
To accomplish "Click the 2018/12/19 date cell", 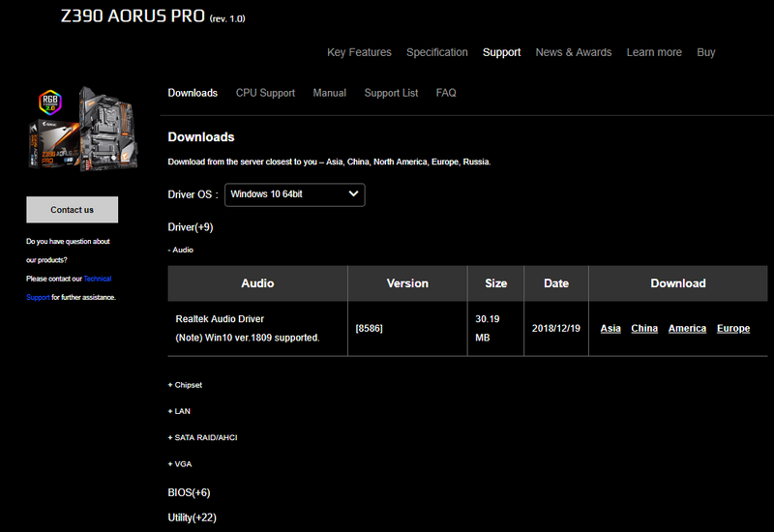I will point(555,329).
